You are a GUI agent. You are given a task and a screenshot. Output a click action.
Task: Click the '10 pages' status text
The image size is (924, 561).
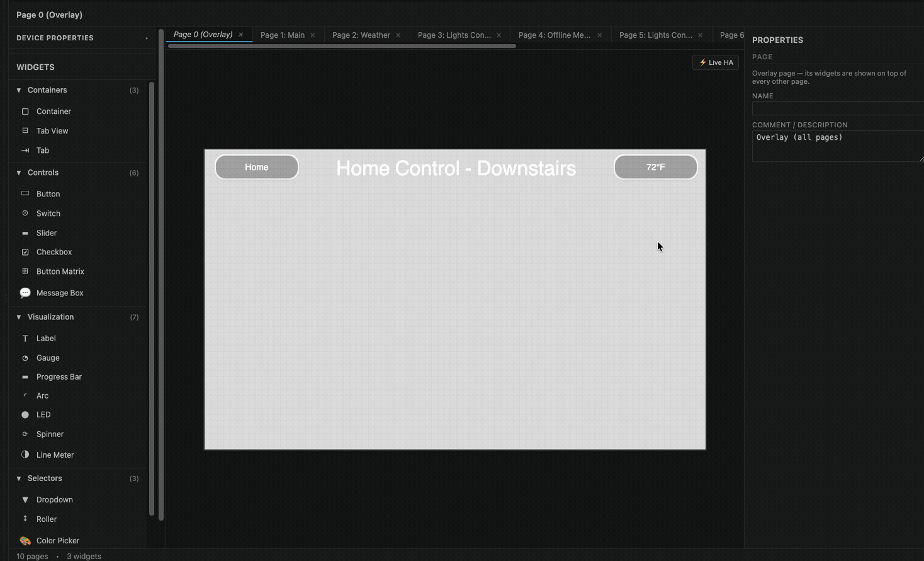click(x=32, y=557)
